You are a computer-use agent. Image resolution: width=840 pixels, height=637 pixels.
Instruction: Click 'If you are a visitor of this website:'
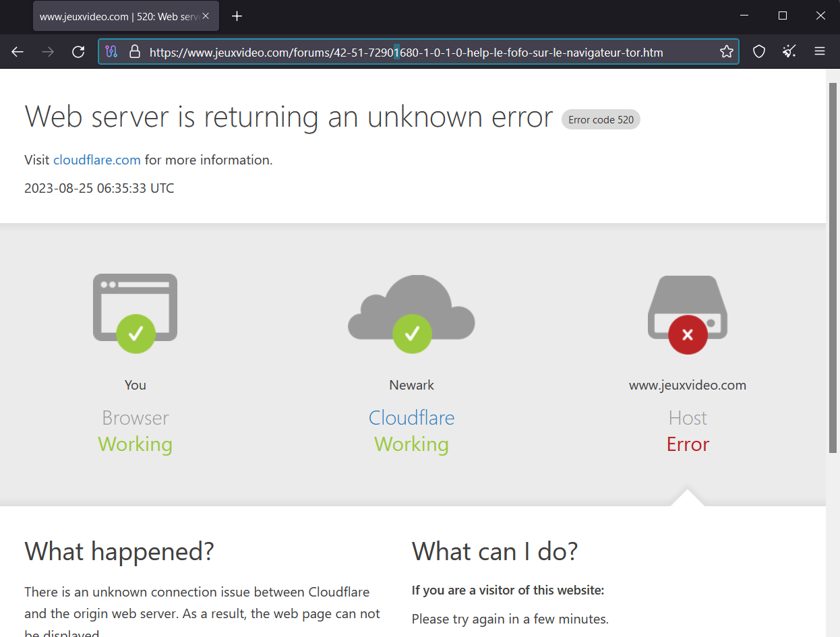point(508,590)
